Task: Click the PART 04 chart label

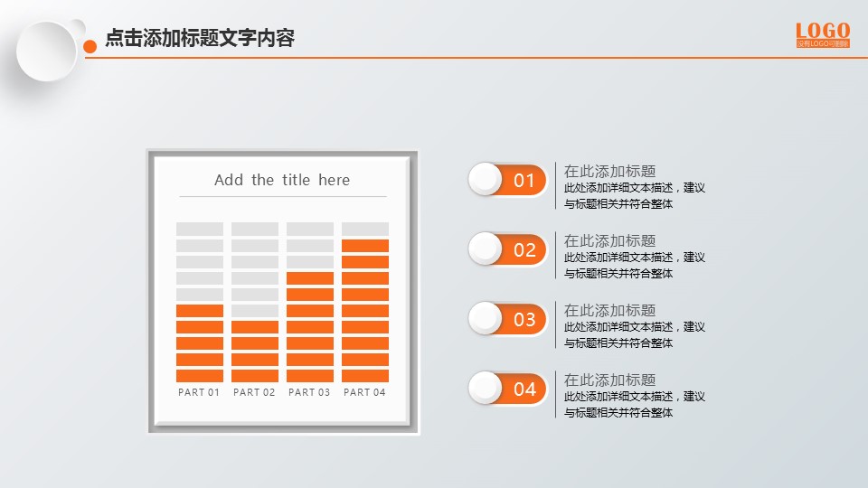Action: click(364, 392)
